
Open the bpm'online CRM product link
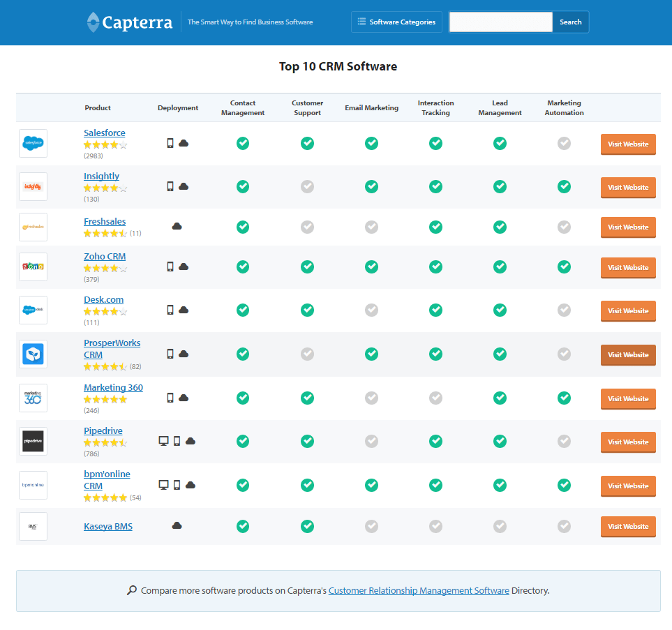pyautogui.click(x=107, y=480)
